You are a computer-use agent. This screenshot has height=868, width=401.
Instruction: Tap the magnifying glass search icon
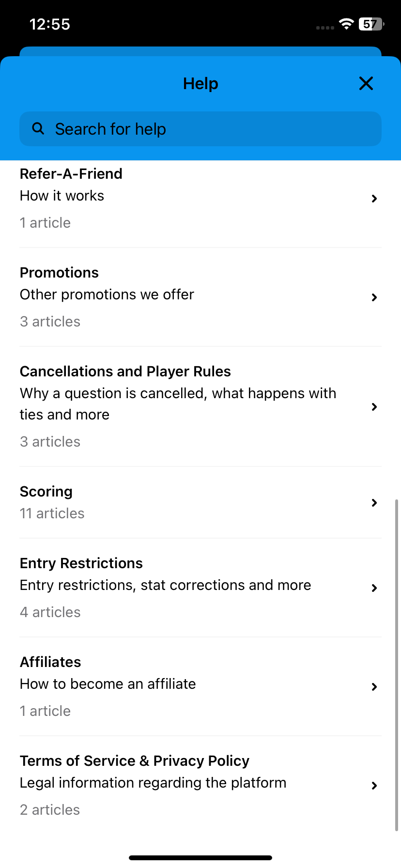38,128
